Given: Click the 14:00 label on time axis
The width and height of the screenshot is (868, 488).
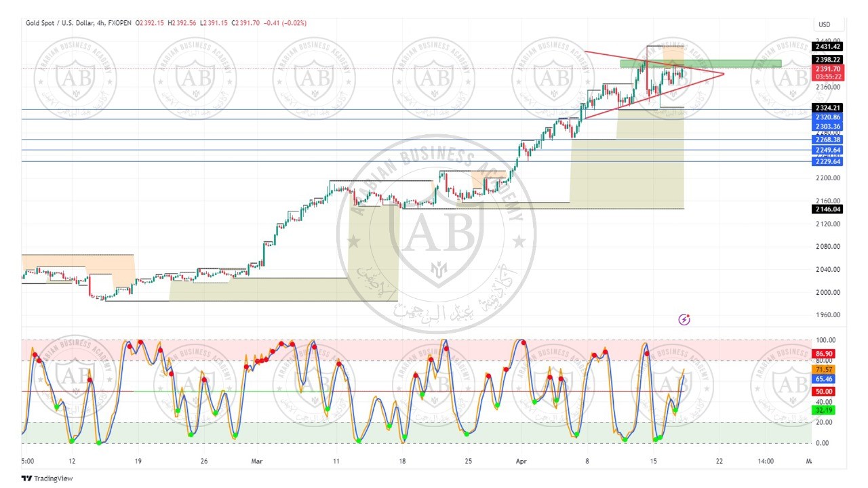Looking at the screenshot, I should pos(765,461).
